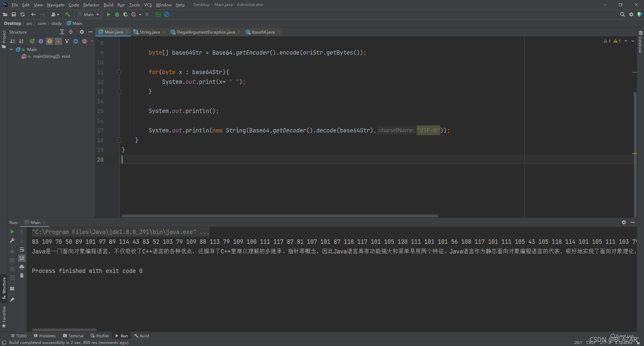
Task: Click the study breadcrumb
Action: tap(56, 23)
